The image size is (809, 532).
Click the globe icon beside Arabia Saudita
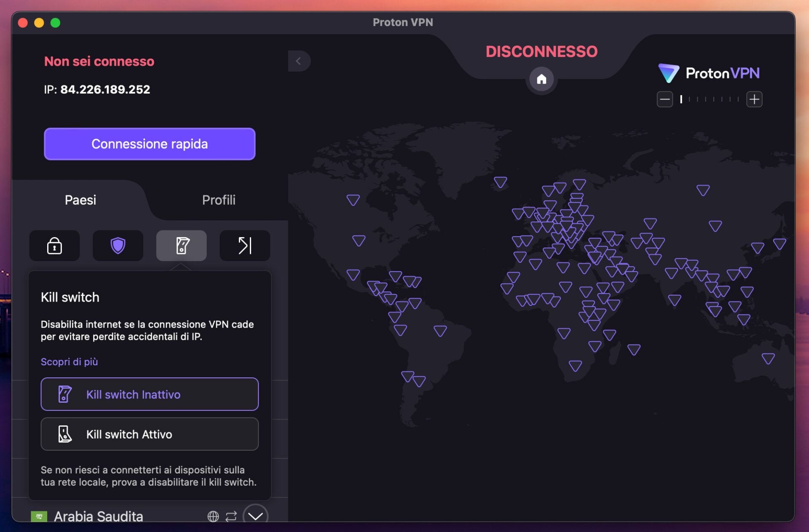click(x=213, y=516)
